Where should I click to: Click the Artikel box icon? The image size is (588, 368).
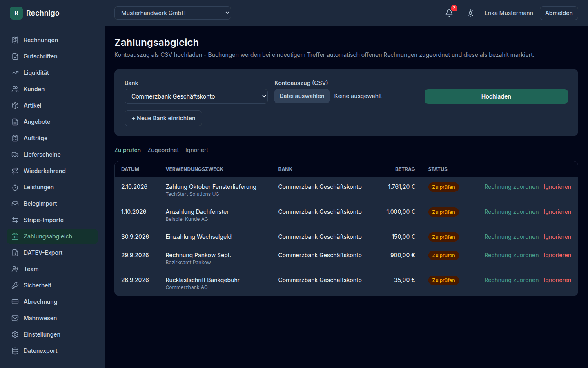click(x=15, y=105)
